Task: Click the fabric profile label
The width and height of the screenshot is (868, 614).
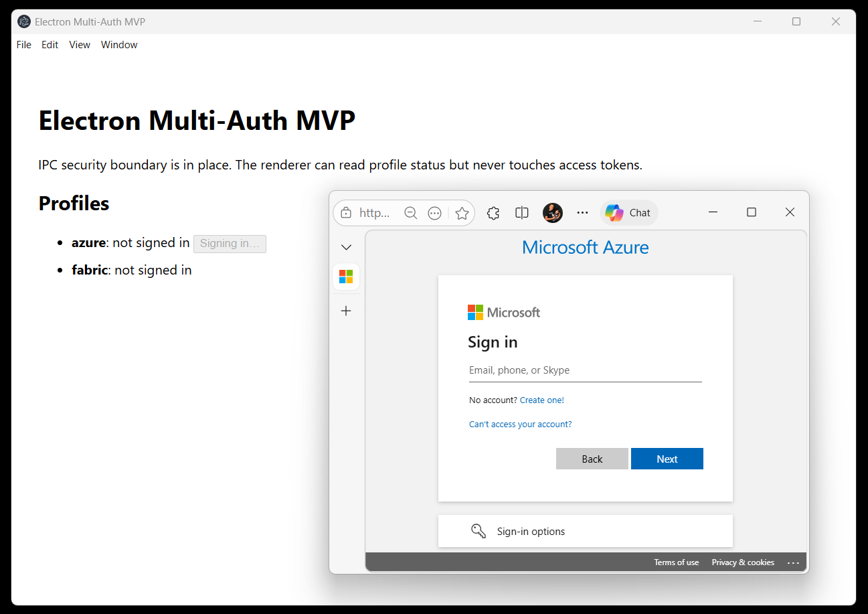Action: pos(90,270)
